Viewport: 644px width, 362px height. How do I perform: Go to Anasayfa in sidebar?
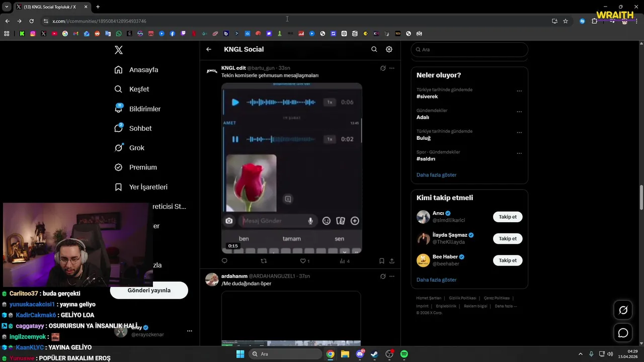(136, 70)
